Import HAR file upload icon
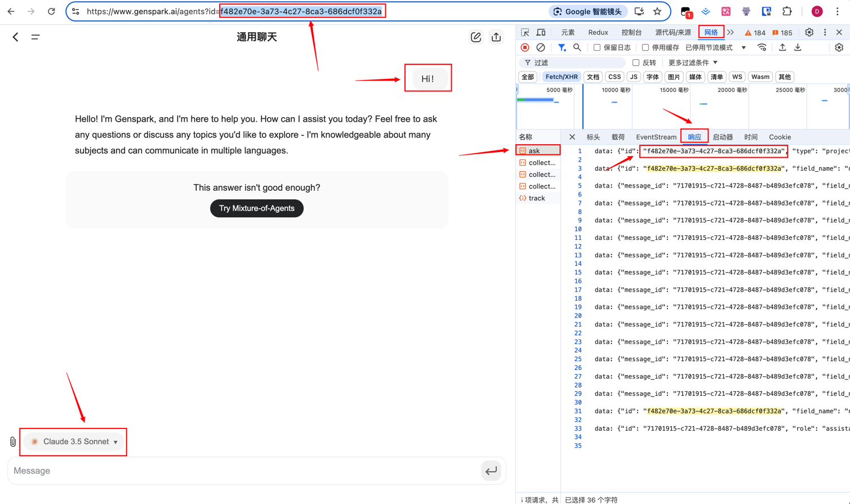Screen dimensions: 850x504 pyautogui.click(x=782, y=48)
